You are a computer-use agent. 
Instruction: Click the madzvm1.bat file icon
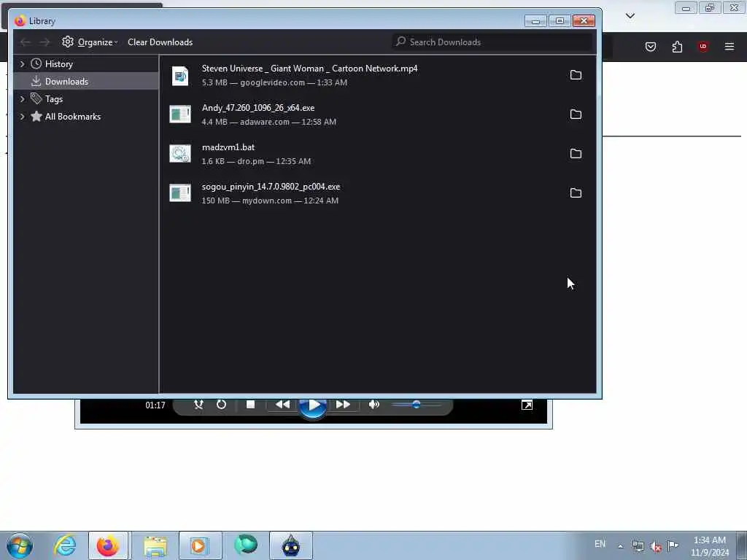[180, 154]
